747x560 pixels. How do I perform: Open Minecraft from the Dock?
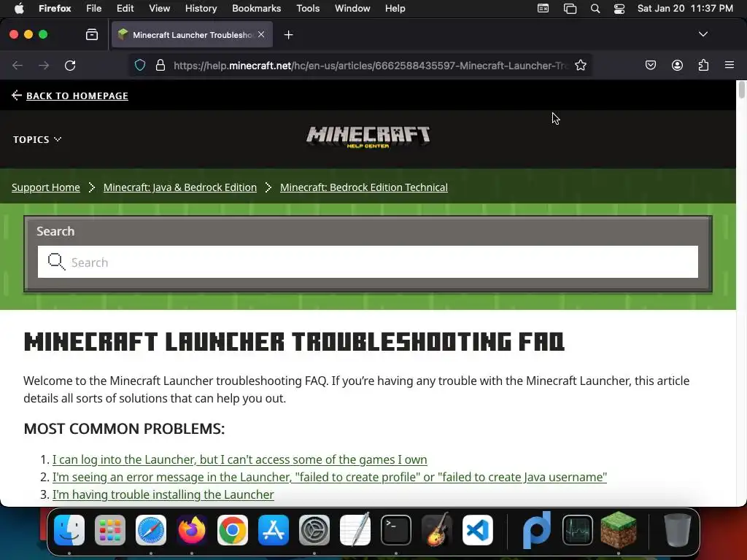coord(619,530)
